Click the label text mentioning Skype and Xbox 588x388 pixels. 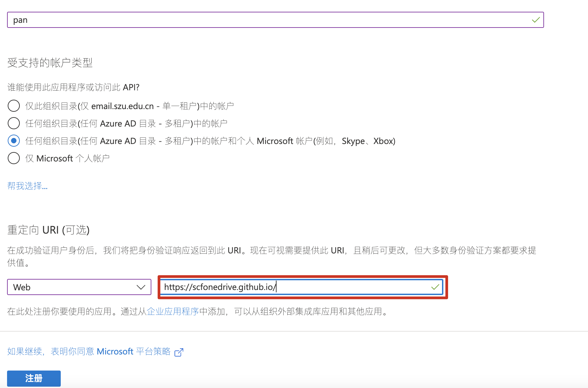pyautogui.click(x=210, y=141)
